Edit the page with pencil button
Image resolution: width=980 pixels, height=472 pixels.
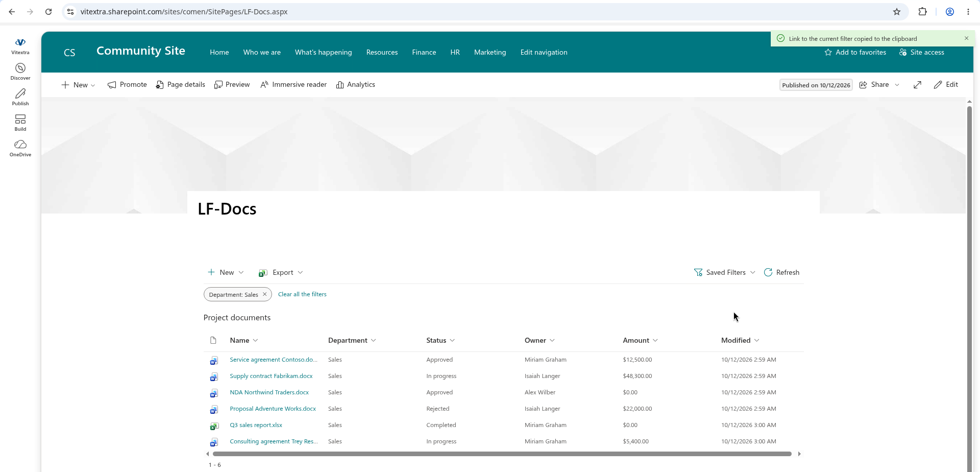[946, 85]
